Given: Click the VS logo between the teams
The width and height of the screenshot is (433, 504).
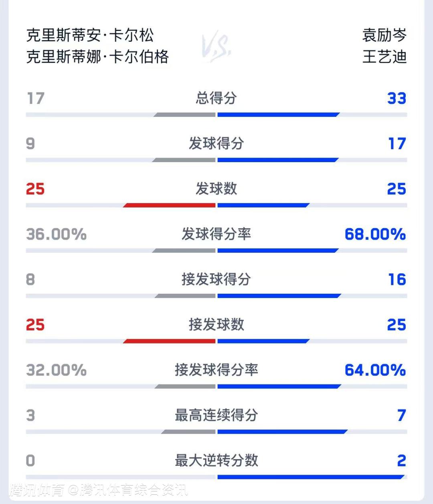Looking at the screenshot, I should pyautogui.click(x=216, y=47).
